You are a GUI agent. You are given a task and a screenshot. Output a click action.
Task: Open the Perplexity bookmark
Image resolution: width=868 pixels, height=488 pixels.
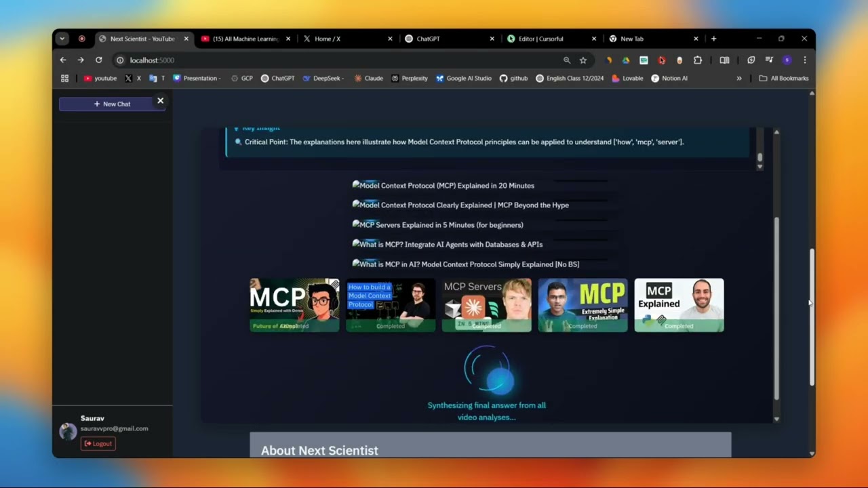click(x=409, y=79)
